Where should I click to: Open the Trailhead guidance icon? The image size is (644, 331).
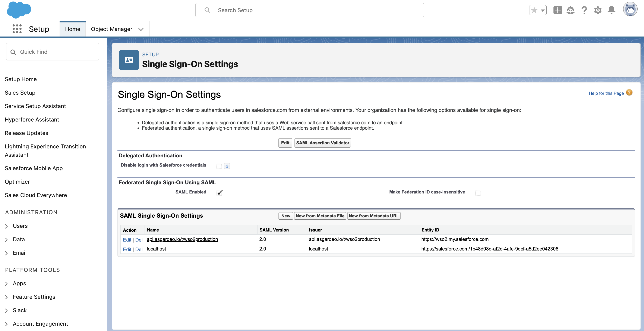click(571, 10)
